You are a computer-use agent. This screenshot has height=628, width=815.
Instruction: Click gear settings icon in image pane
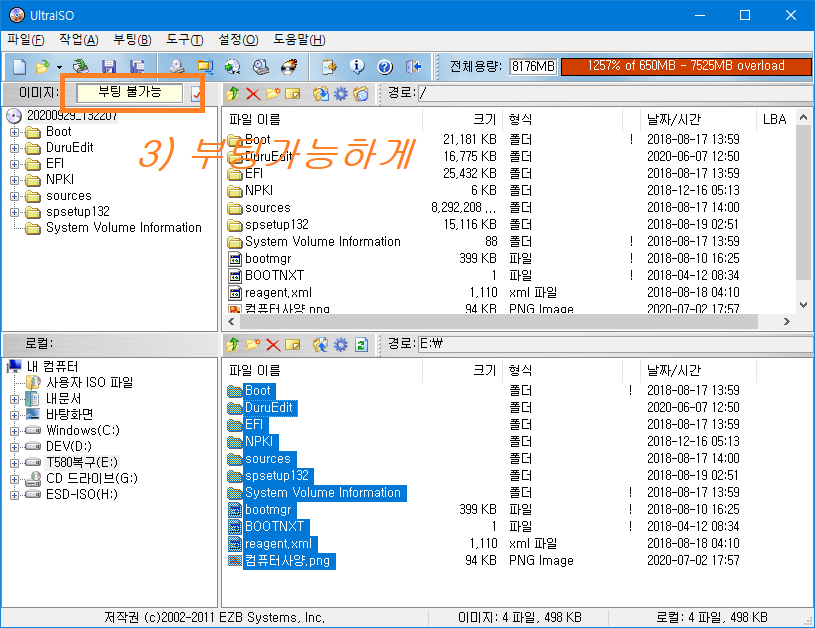coord(340,94)
